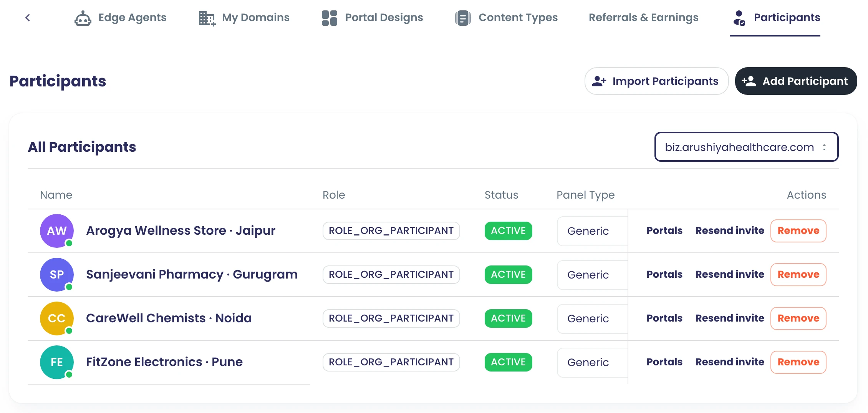Click the Content Types document icon

(x=463, y=18)
